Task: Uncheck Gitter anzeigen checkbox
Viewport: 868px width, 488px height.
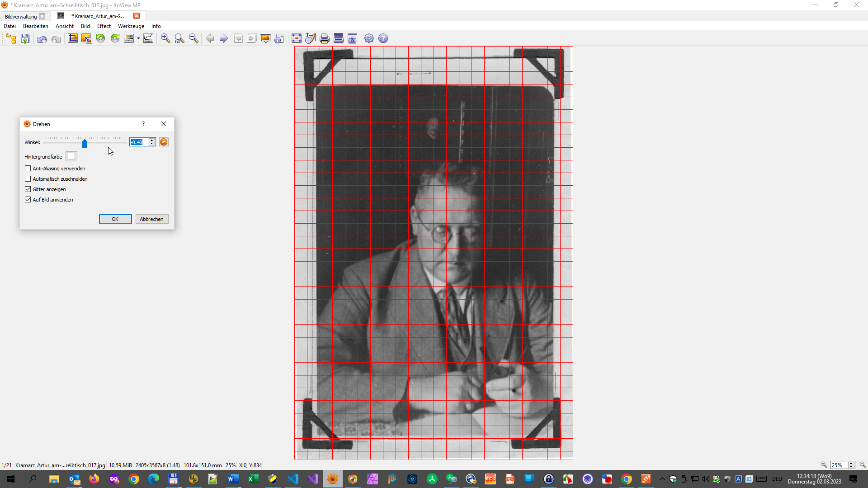Action: click(x=28, y=189)
